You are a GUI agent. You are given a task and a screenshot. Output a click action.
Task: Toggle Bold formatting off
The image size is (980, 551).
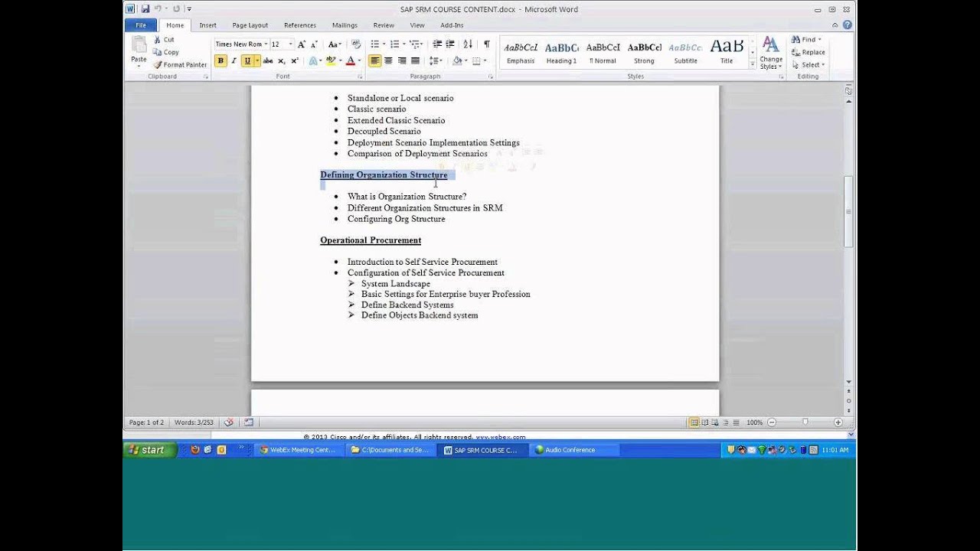click(x=220, y=61)
